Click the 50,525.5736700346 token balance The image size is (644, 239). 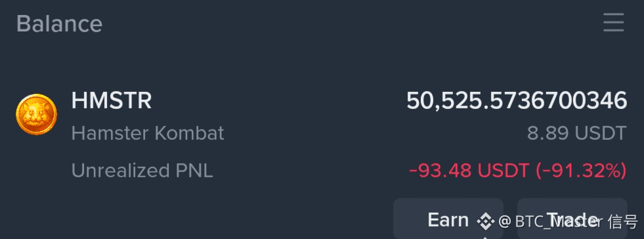coord(517,100)
